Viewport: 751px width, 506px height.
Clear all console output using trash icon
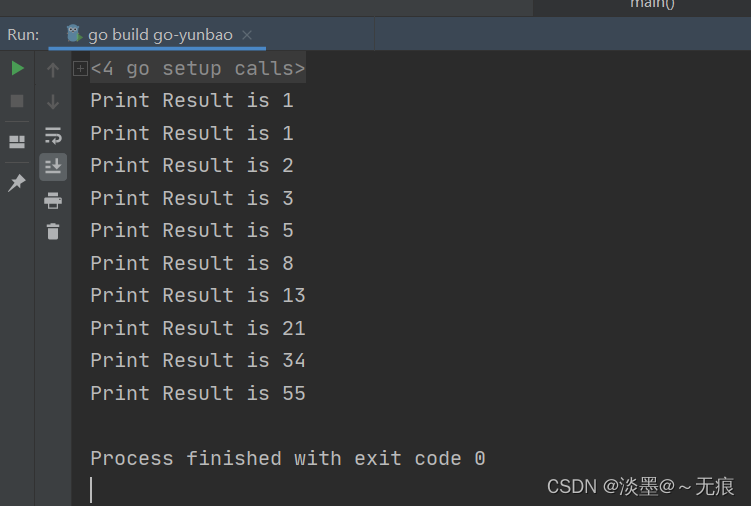click(53, 232)
